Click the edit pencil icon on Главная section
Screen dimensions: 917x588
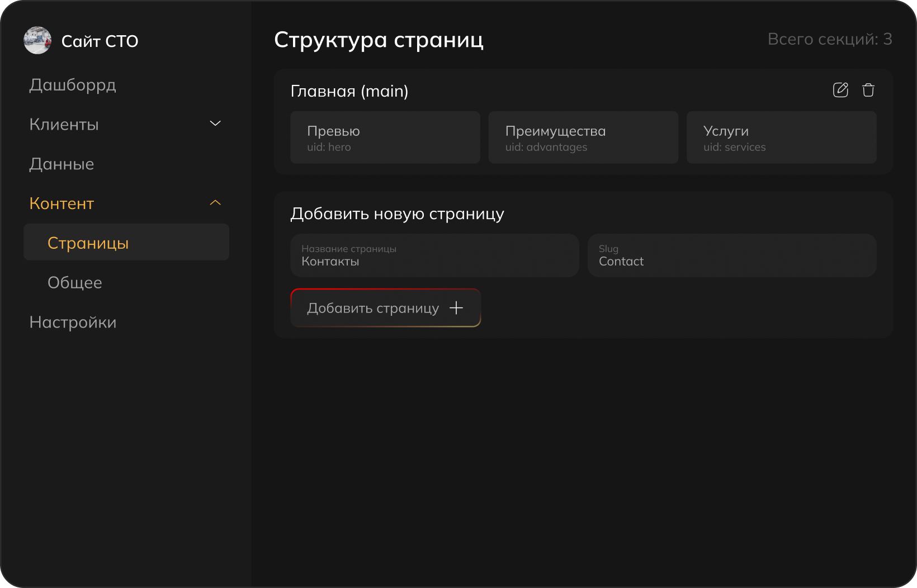(x=840, y=89)
